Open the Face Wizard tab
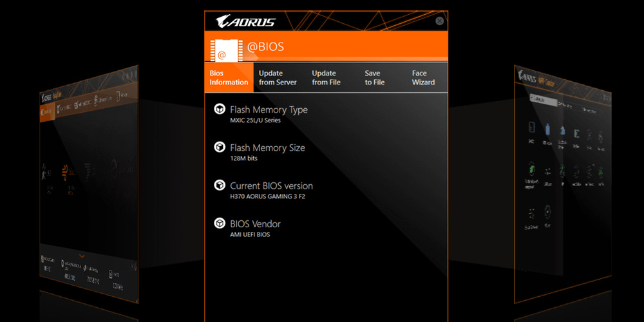The image size is (644, 322). [423, 78]
